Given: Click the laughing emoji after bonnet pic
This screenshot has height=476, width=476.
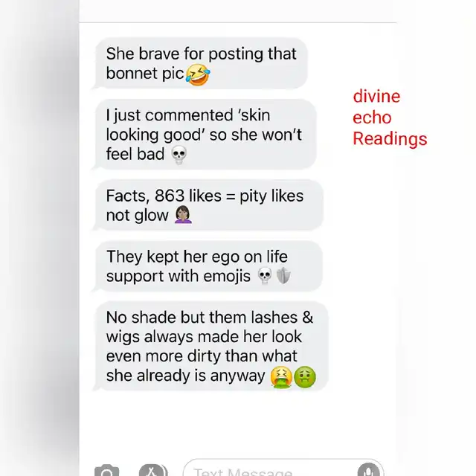Looking at the screenshot, I should coord(198,74).
